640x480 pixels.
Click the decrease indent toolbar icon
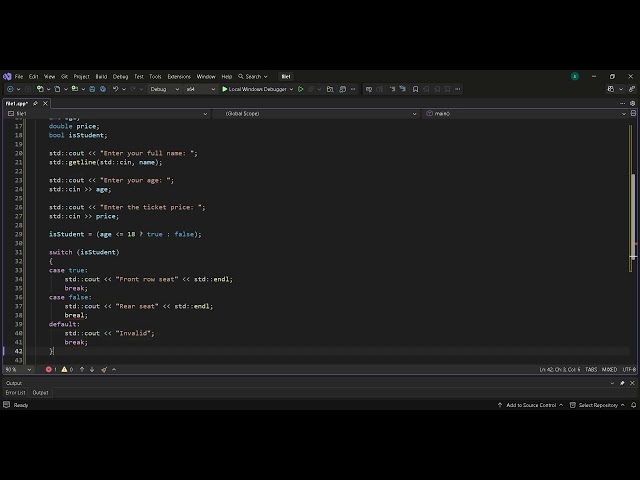tap(393, 89)
